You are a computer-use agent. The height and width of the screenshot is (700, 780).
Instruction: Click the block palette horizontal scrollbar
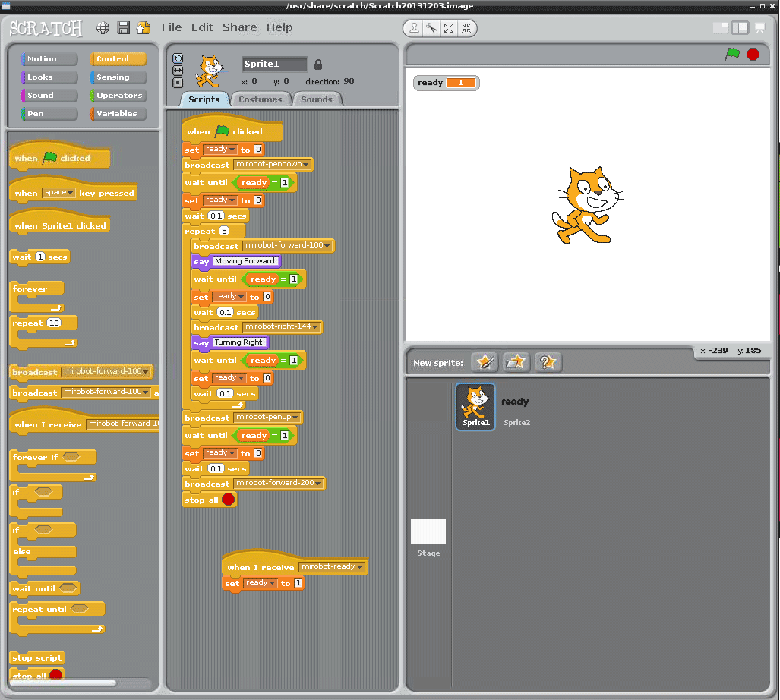63,683
